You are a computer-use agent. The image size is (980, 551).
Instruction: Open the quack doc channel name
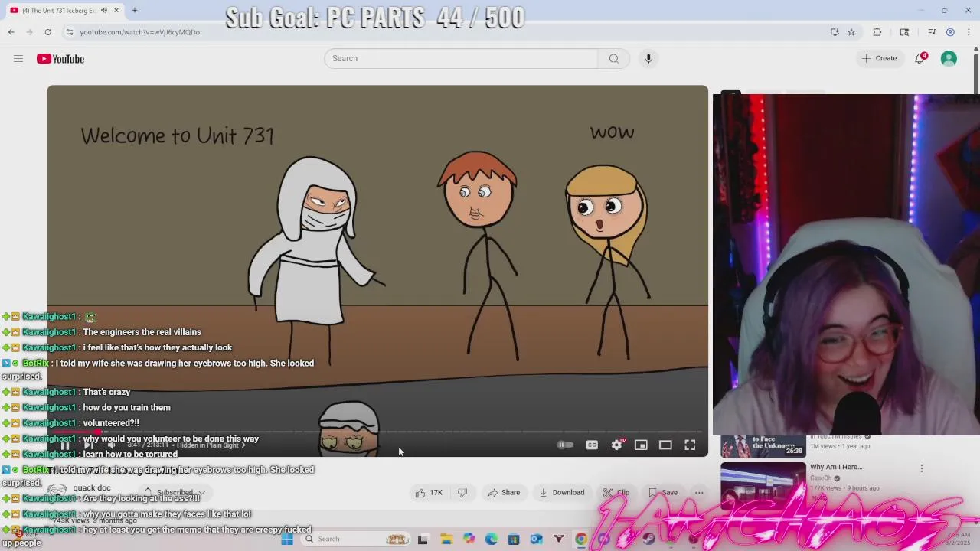tap(92, 488)
